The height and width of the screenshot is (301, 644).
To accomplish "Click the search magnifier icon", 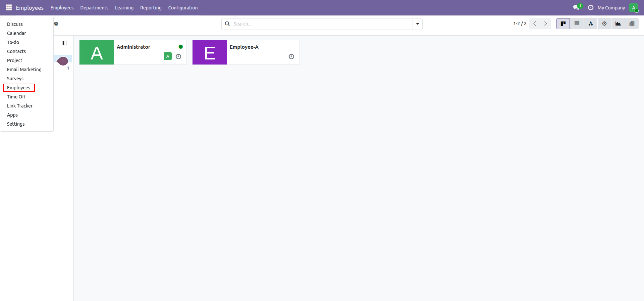I will (227, 24).
